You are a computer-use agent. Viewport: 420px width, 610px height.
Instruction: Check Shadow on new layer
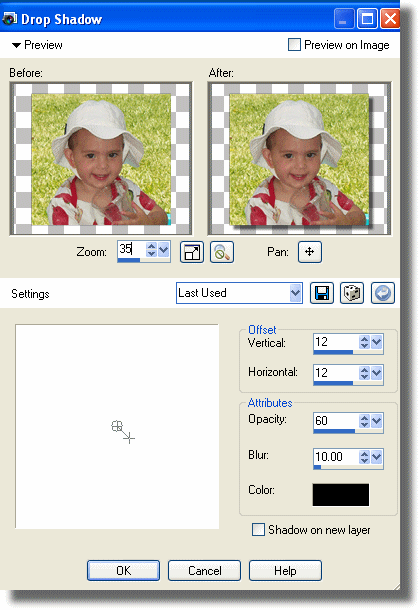coord(258,529)
